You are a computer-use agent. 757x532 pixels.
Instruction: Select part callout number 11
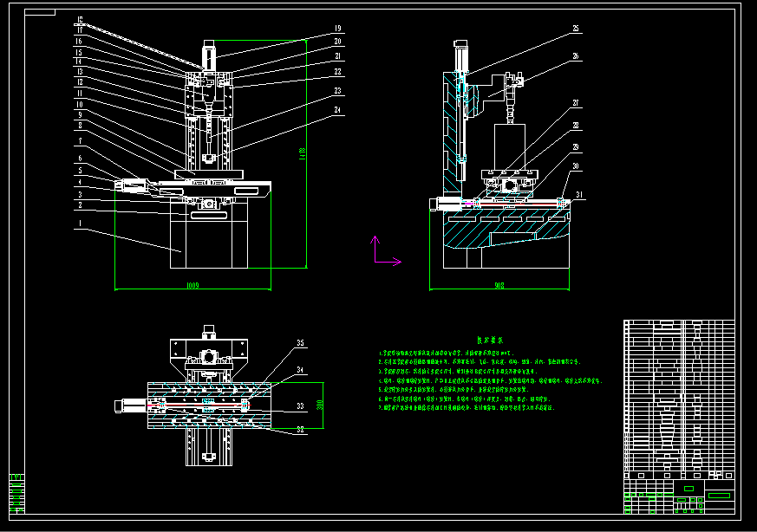[x=80, y=93]
